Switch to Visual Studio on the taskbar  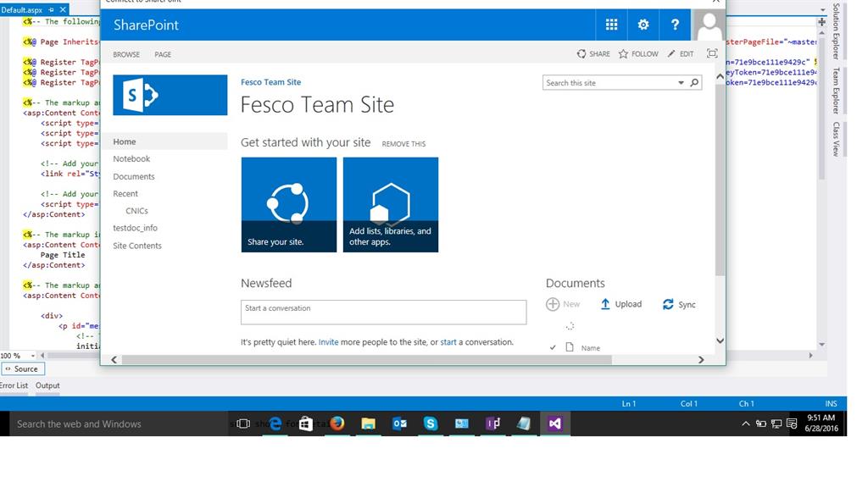point(554,424)
